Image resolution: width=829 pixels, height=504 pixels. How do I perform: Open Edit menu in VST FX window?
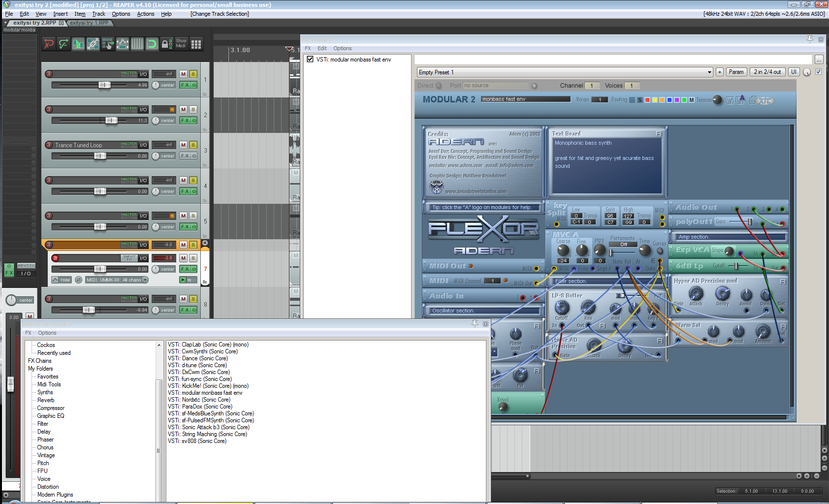click(x=322, y=48)
